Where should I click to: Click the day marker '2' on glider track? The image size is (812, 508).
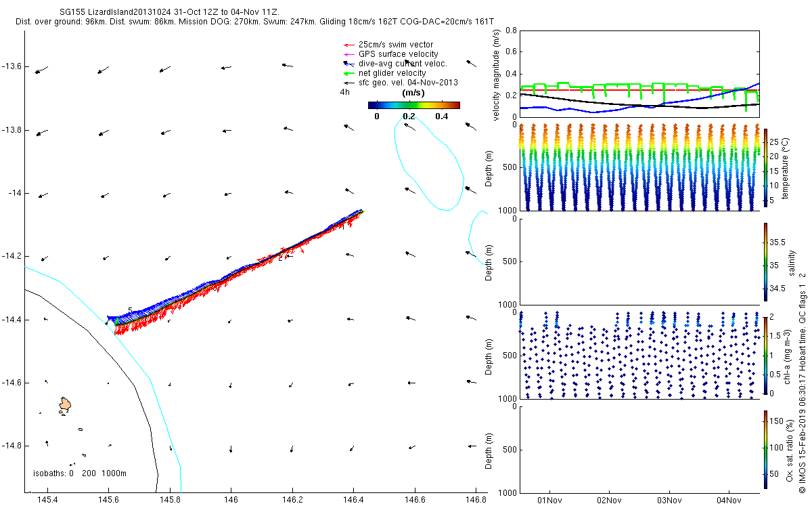pos(280,257)
